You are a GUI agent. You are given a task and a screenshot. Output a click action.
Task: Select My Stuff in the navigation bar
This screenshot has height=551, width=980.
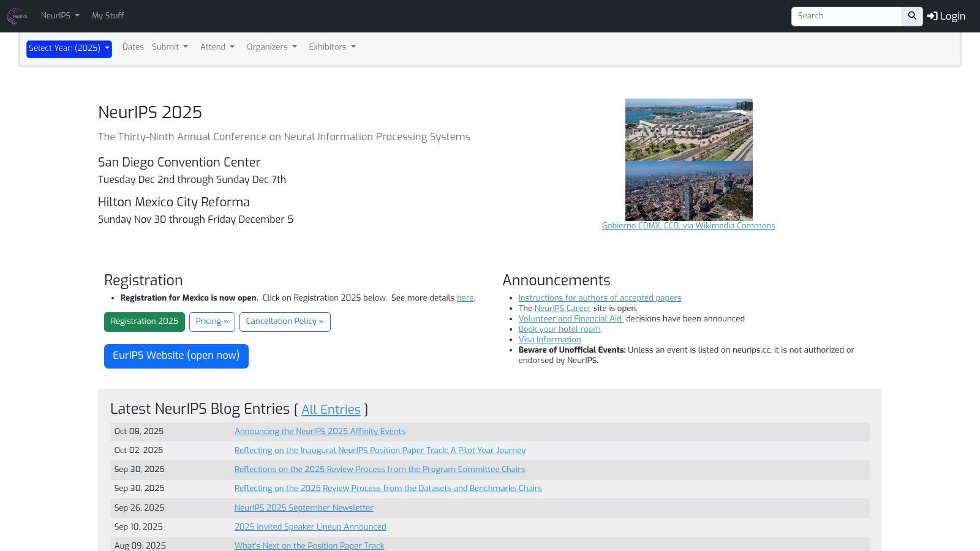pos(108,16)
